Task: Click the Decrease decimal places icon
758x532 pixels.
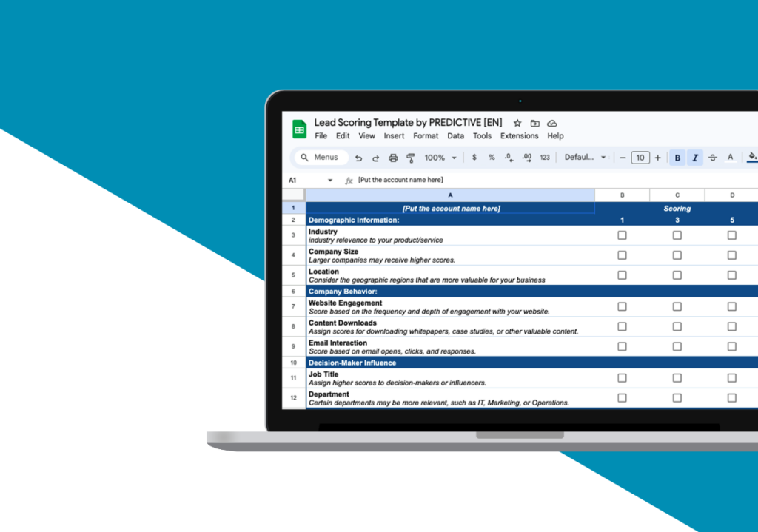Action: click(x=509, y=157)
